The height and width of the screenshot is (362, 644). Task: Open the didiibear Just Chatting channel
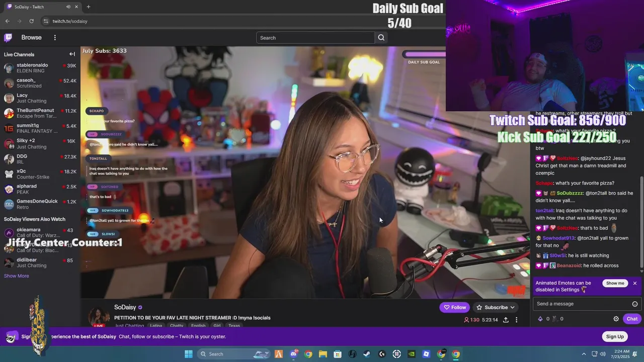tap(40, 262)
